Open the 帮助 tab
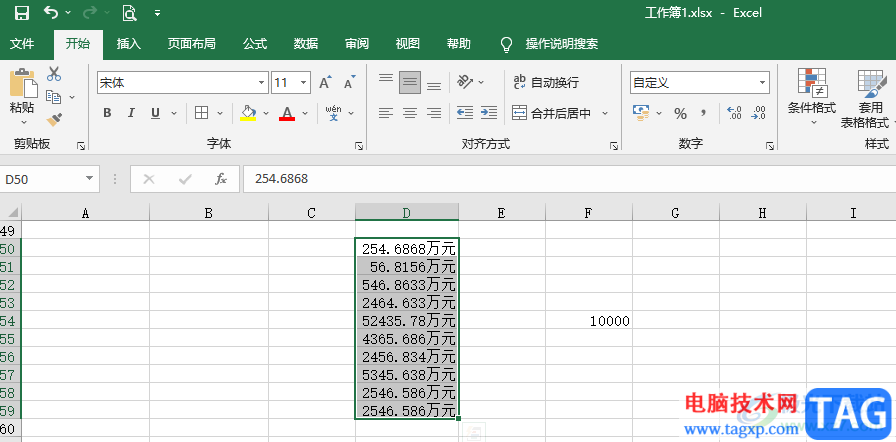Screen dimensions: 896x442 (459, 44)
